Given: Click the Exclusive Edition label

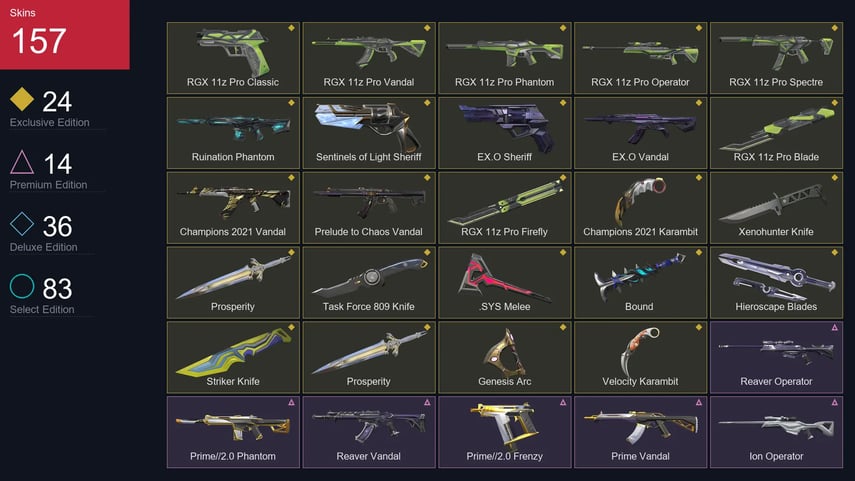Looking at the screenshot, I should point(50,122).
